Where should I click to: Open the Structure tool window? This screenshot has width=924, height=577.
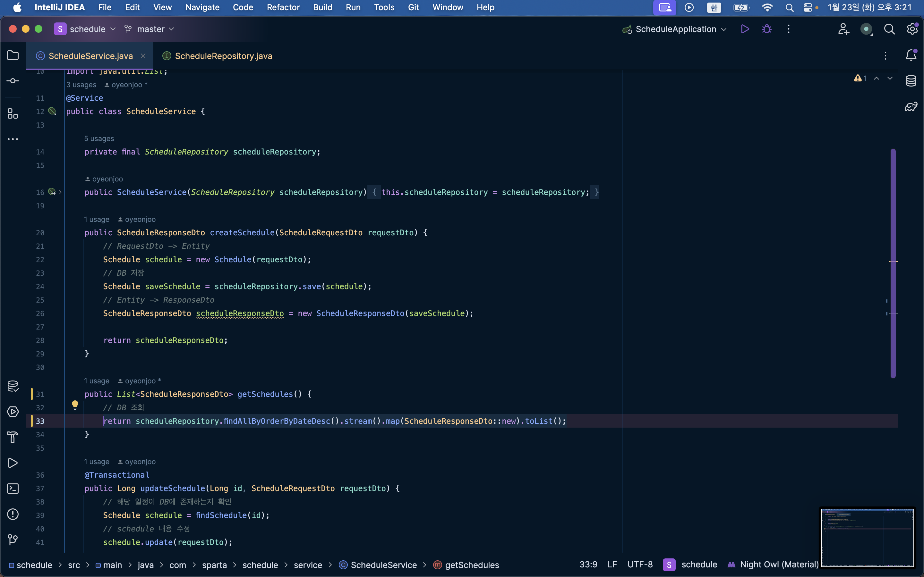point(13,113)
